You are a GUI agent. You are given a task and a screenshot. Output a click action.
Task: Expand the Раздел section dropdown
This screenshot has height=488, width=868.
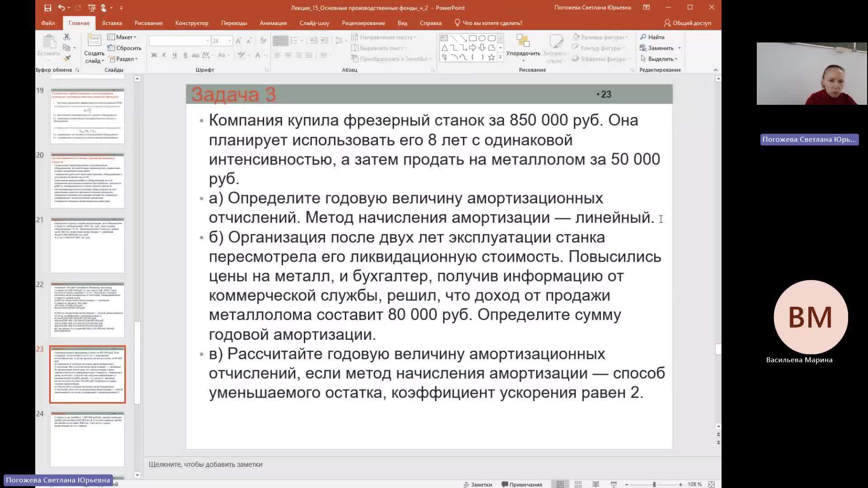click(x=123, y=59)
